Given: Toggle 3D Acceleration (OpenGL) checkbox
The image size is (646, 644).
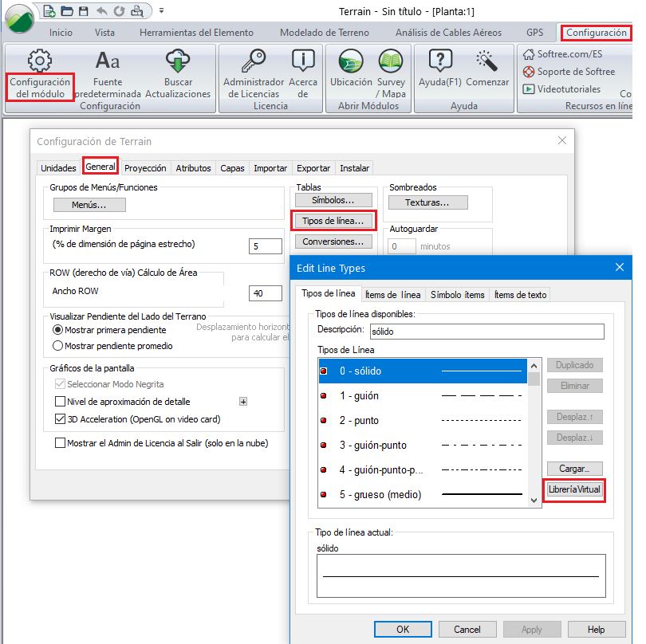Looking at the screenshot, I should click(x=60, y=418).
